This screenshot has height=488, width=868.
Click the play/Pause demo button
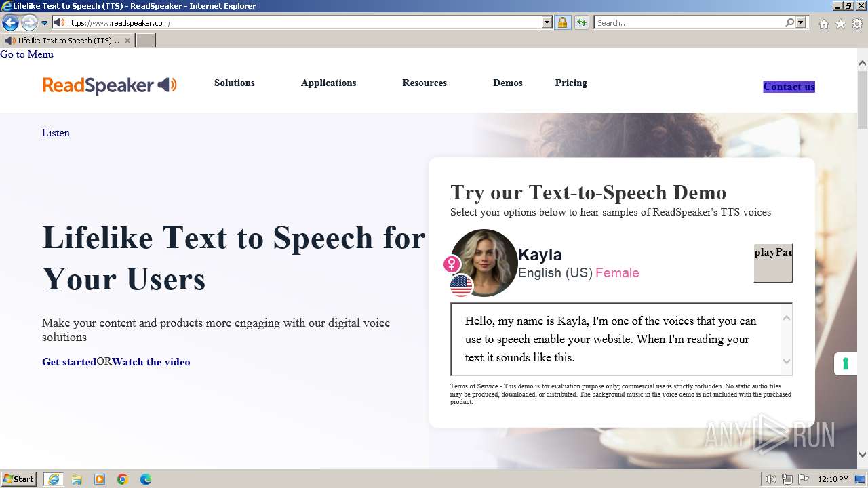(773, 263)
